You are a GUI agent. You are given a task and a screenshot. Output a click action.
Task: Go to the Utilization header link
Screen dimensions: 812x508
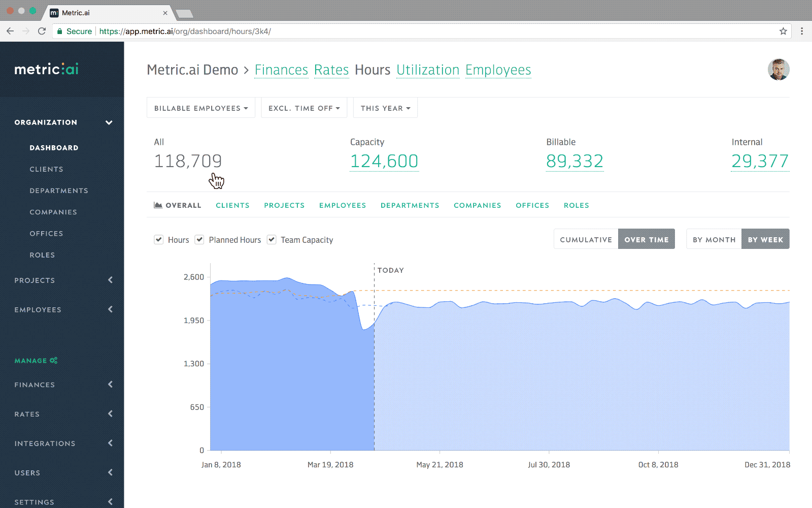click(428, 70)
